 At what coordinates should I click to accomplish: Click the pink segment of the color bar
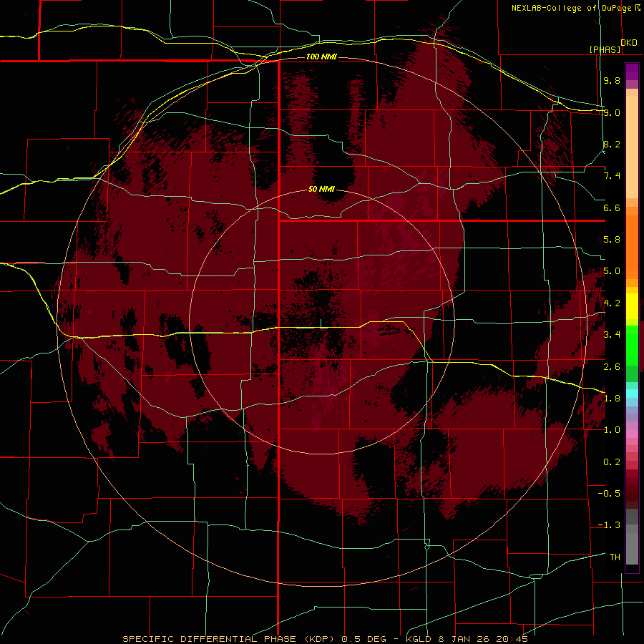click(x=632, y=434)
